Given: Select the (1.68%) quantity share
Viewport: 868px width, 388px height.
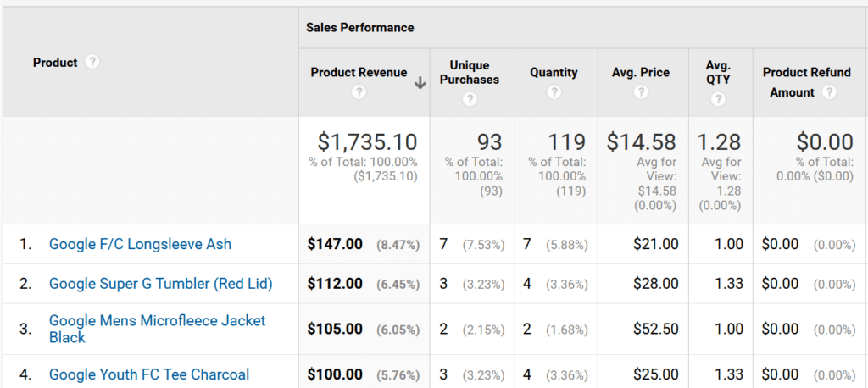Looking at the screenshot, I should (x=567, y=330).
